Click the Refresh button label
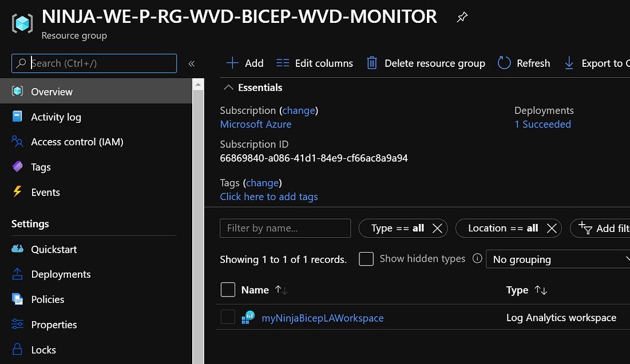Image resolution: width=630 pixels, height=364 pixels. pos(533,63)
